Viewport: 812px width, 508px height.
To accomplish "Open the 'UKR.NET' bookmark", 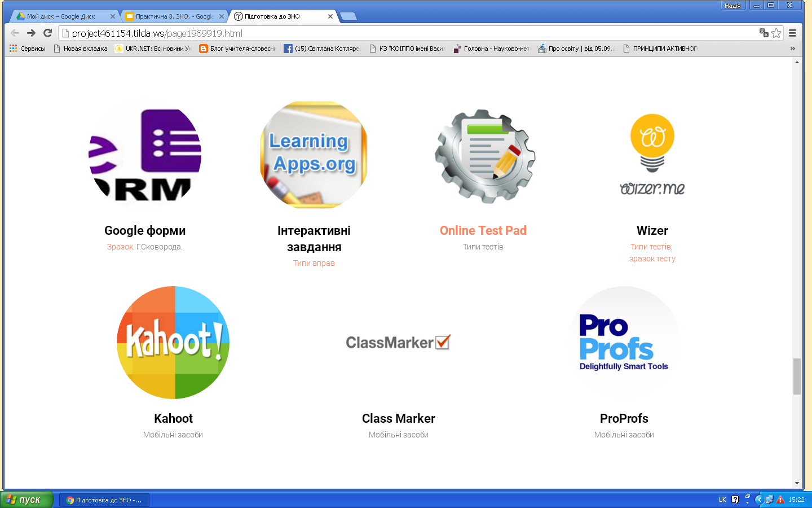I will (153, 49).
